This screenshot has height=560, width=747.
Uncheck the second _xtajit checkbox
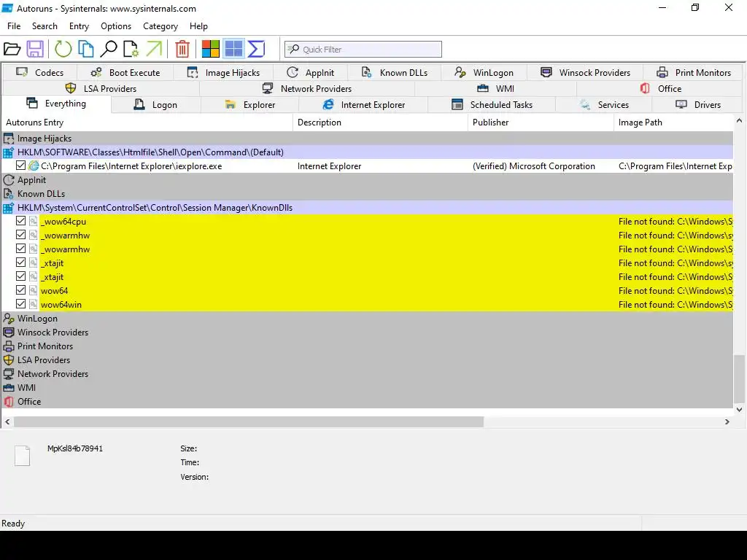click(20, 276)
